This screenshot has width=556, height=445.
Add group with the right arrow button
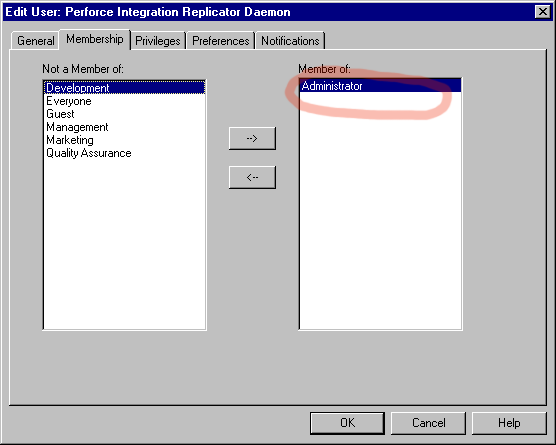[x=252, y=138]
